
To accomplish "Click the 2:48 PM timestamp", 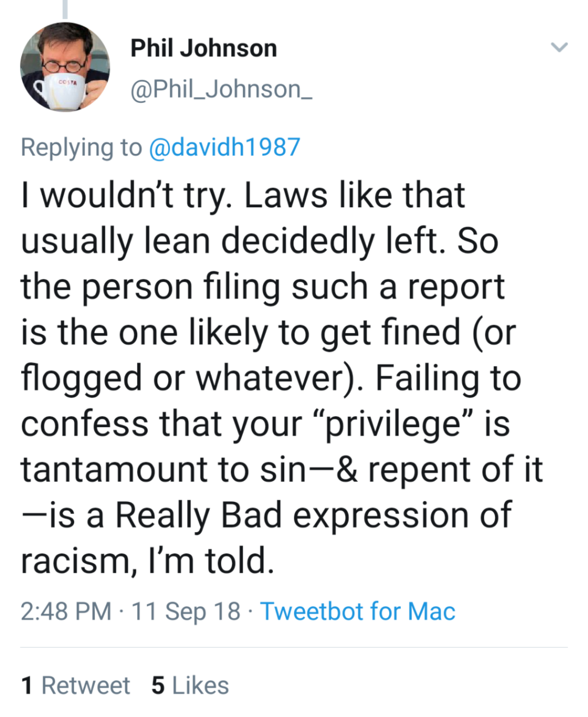I will pos(66,611).
